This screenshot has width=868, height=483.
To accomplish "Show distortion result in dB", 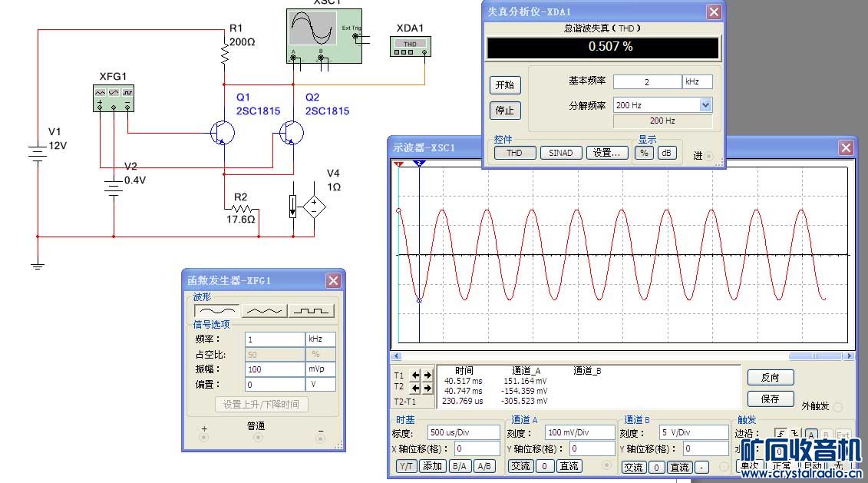I will point(666,153).
